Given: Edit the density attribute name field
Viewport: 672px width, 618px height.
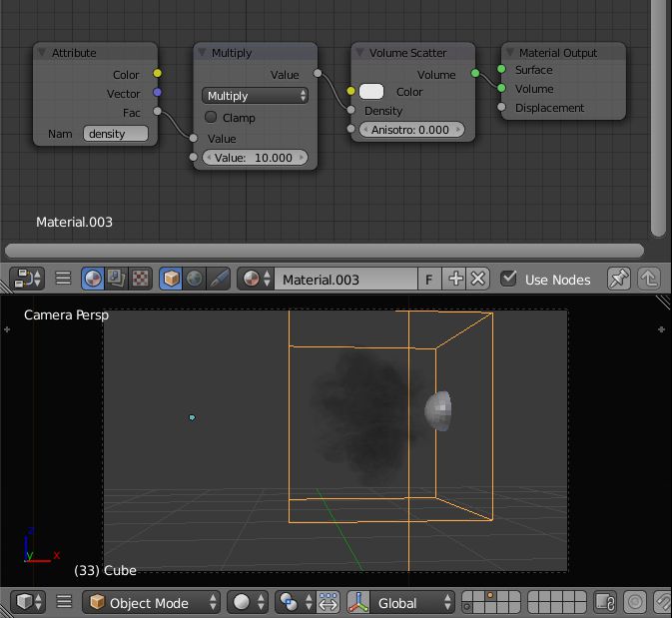Looking at the screenshot, I should 116,134.
